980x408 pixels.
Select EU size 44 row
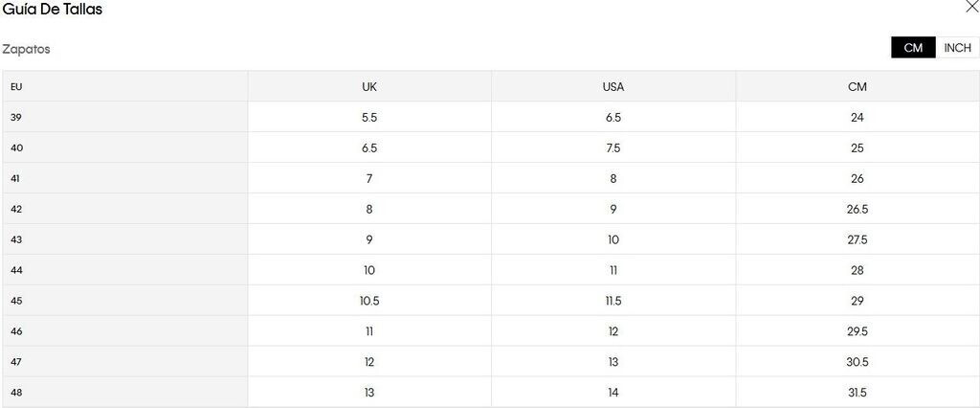pyautogui.click(x=16, y=270)
